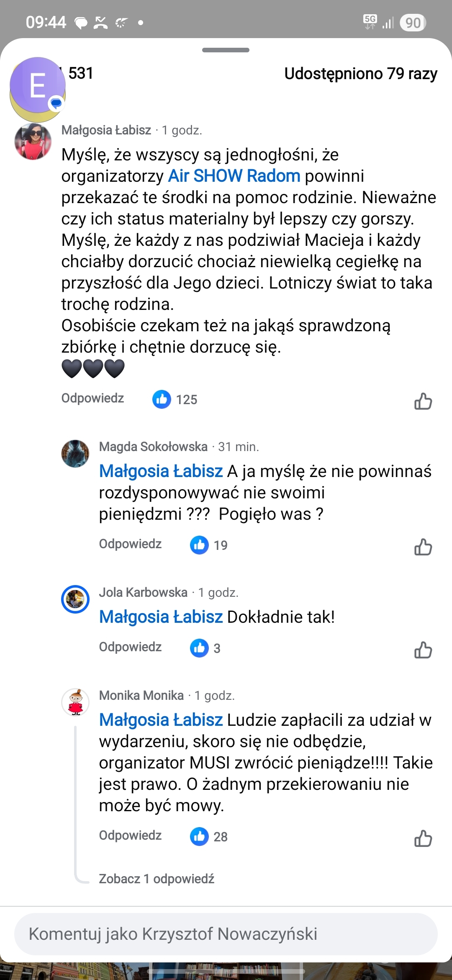Open Magda Sokołowska's avatar
The height and width of the screenshot is (980, 452).
click(x=75, y=454)
